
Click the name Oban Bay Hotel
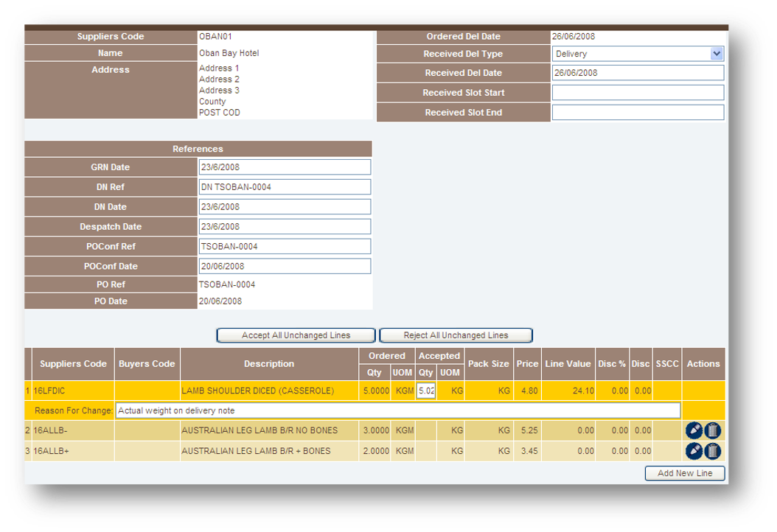click(229, 53)
